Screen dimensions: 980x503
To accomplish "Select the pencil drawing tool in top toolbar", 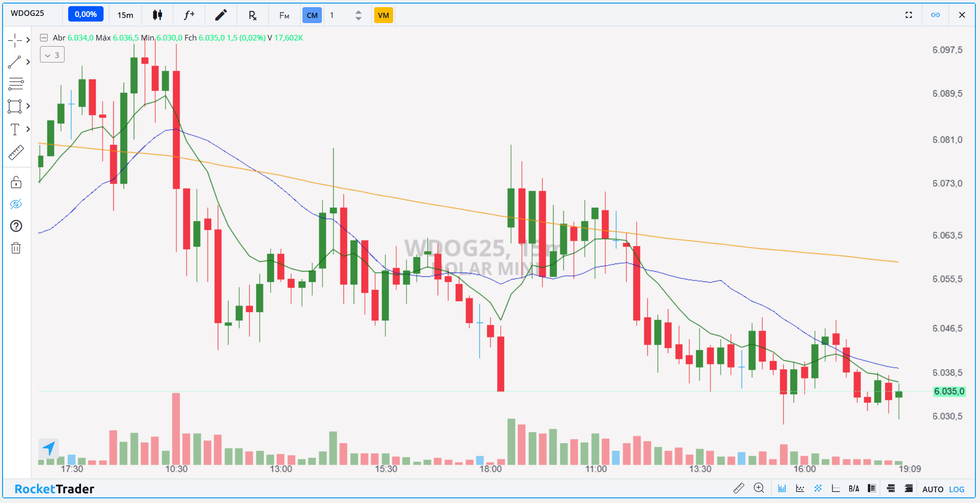I will [x=221, y=15].
